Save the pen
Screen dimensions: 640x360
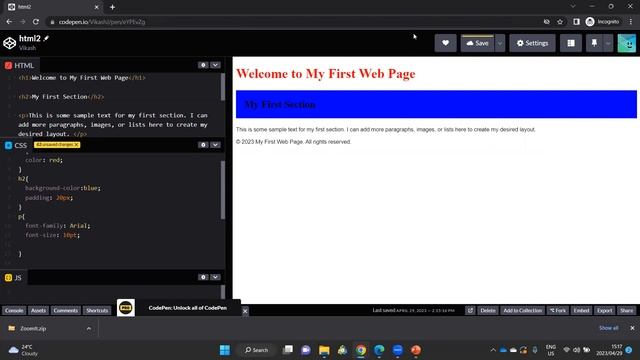point(478,43)
